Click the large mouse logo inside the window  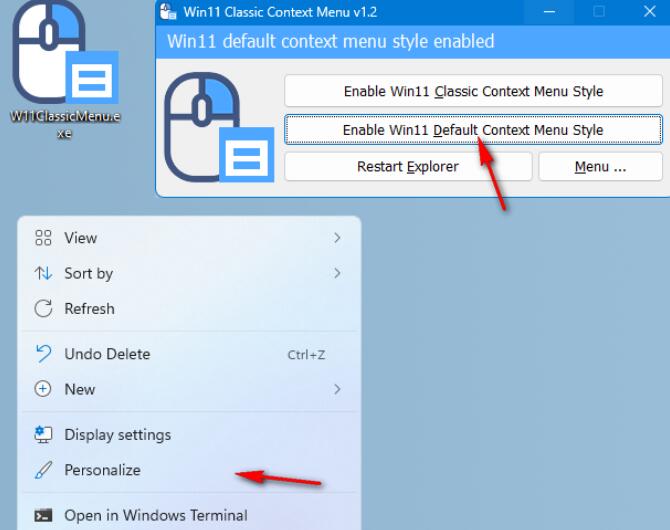[x=219, y=127]
